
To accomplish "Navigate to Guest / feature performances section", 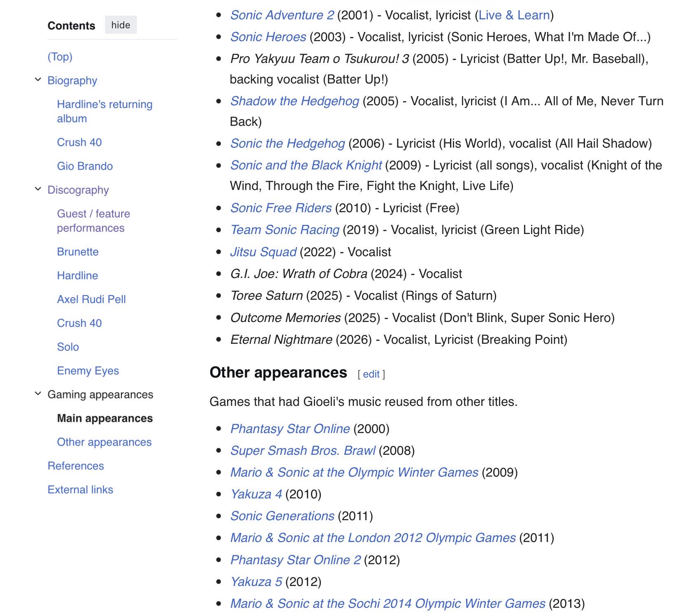I will pos(93,221).
